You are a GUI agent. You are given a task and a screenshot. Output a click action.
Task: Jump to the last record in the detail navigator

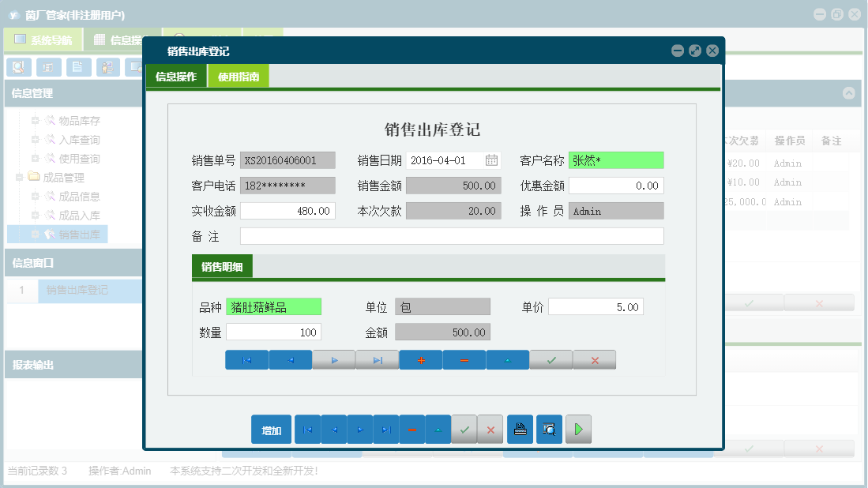(x=378, y=359)
